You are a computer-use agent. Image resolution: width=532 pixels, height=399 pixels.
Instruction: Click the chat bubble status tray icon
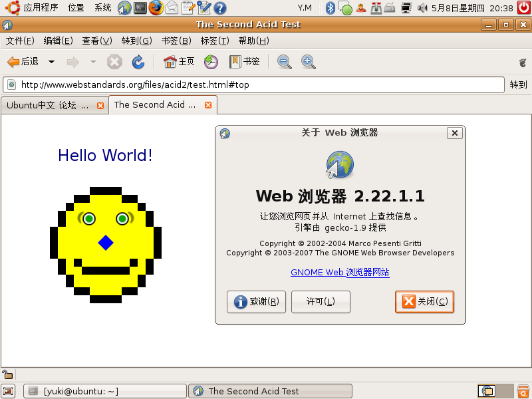(345, 8)
